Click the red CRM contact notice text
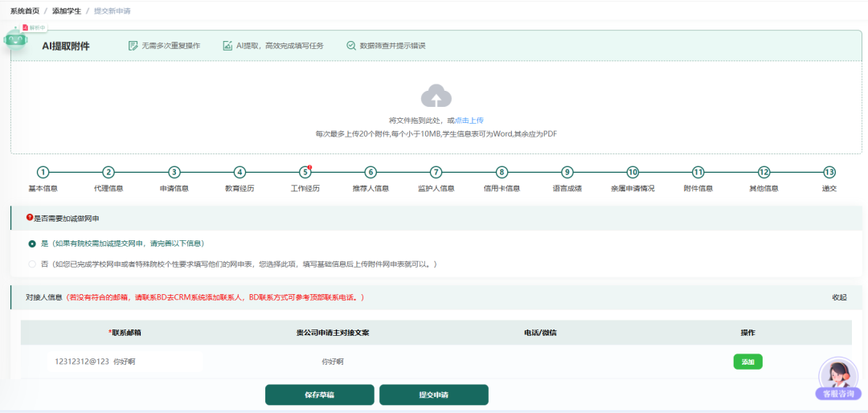 coord(215,297)
